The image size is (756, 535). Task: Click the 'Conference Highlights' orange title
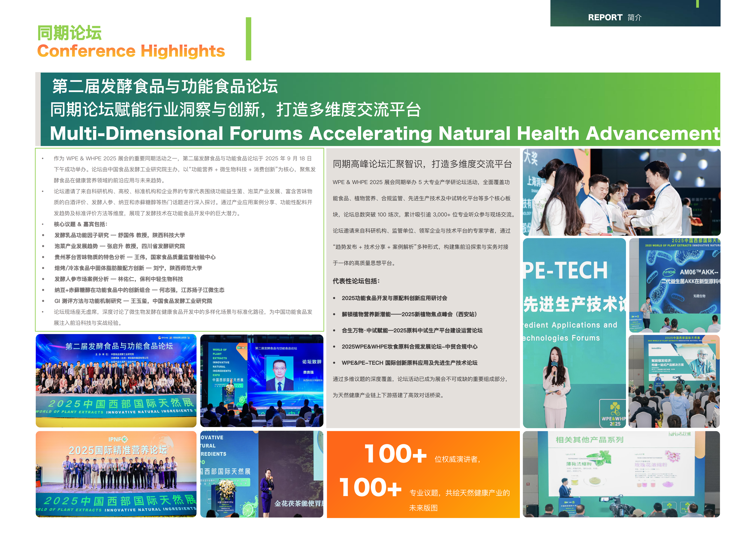click(x=131, y=51)
